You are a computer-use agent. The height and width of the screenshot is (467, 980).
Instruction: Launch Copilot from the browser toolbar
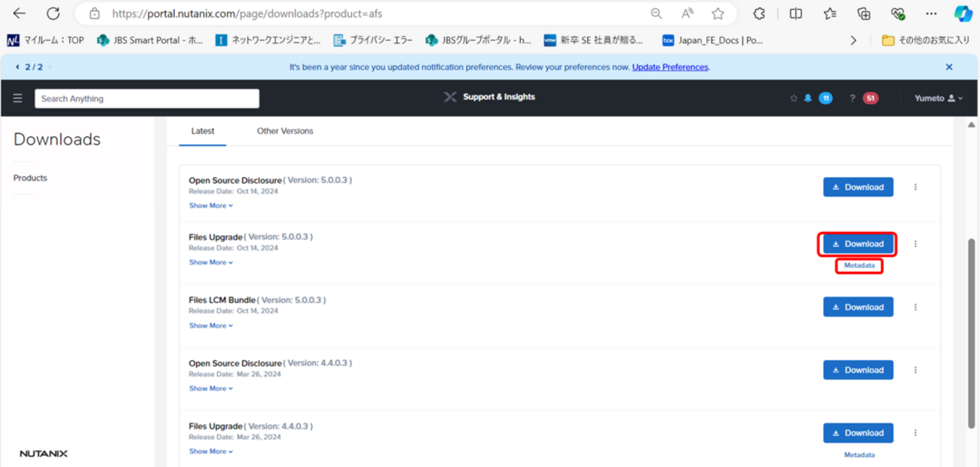pos(963,14)
